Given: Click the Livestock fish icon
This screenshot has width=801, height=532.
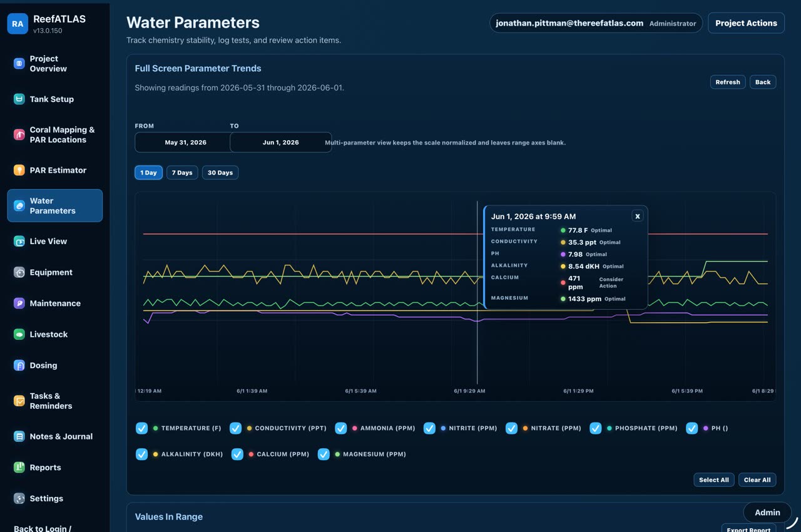Looking at the screenshot, I should [19, 334].
